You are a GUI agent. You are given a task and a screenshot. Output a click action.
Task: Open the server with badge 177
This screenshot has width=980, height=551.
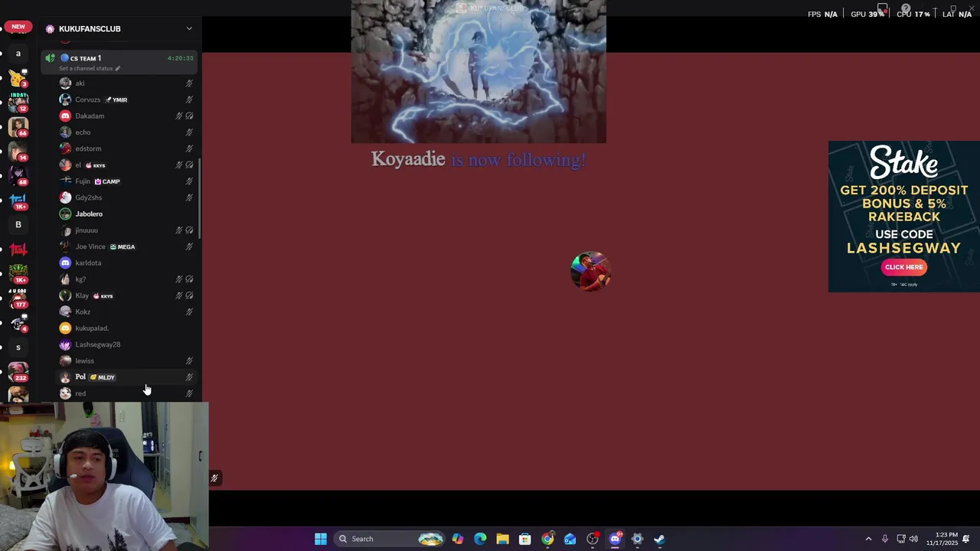(x=18, y=298)
